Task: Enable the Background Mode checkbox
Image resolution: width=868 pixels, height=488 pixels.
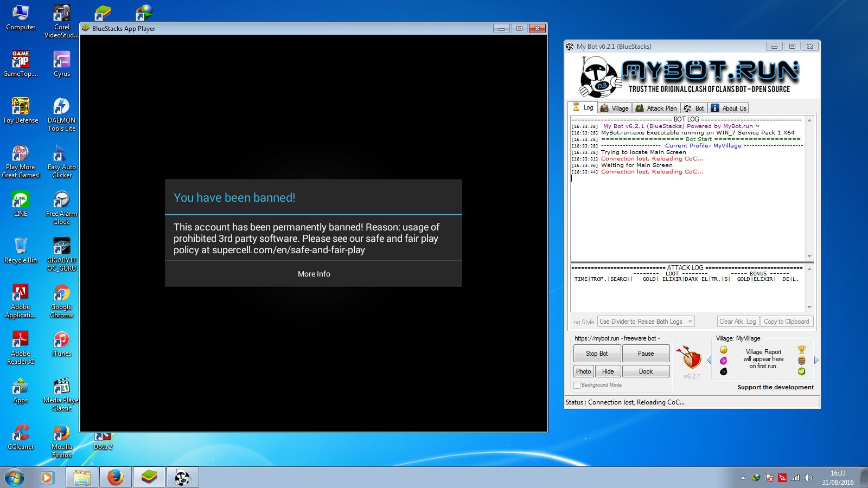Action: (x=577, y=385)
